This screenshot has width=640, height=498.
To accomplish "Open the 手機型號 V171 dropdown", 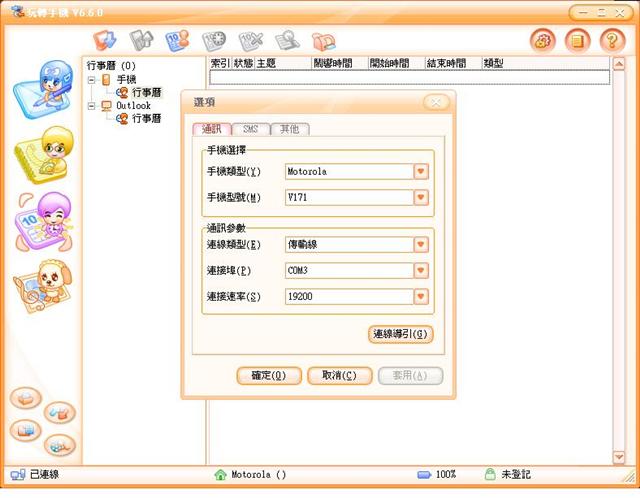I will (421, 197).
